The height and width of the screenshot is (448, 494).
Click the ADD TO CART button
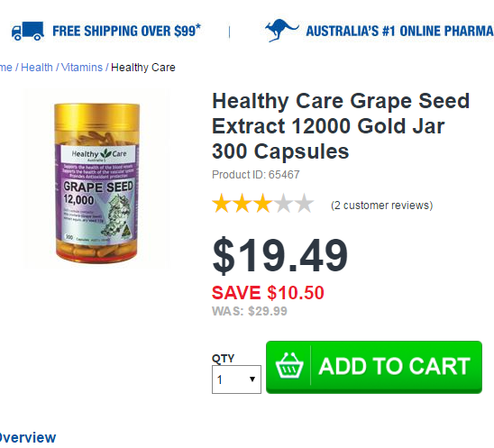(x=374, y=367)
